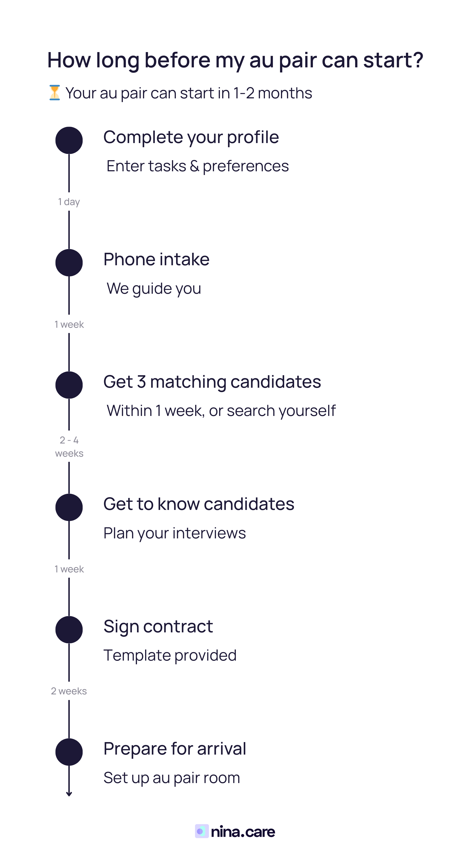The width and height of the screenshot is (470, 868).
Task: Click the "Set up au pair room" text
Action: (x=171, y=778)
